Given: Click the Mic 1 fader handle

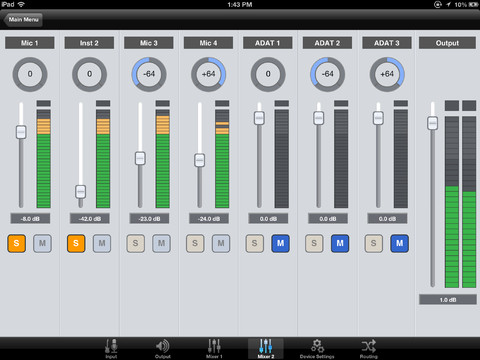Looking at the screenshot, I should point(21,132).
